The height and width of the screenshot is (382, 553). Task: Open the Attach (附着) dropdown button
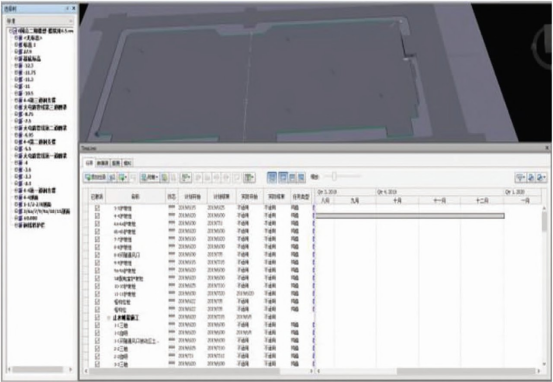[150, 177]
